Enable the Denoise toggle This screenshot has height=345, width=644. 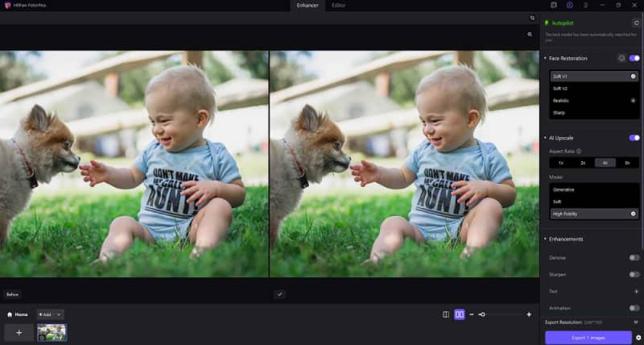(634, 257)
